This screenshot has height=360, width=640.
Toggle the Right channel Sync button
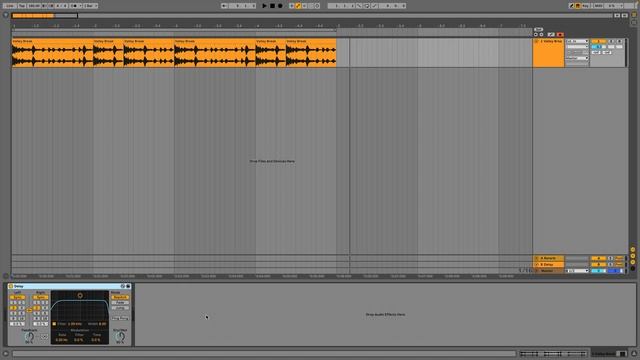tap(40, 297)
